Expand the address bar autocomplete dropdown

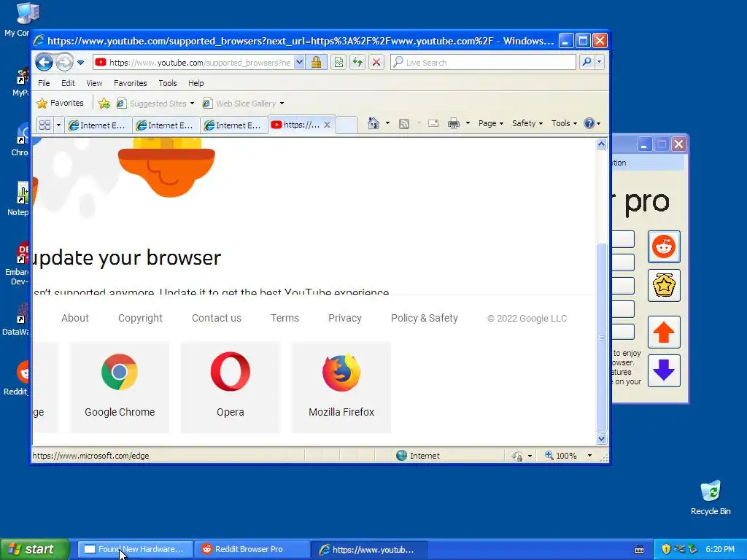coord(299,63)
